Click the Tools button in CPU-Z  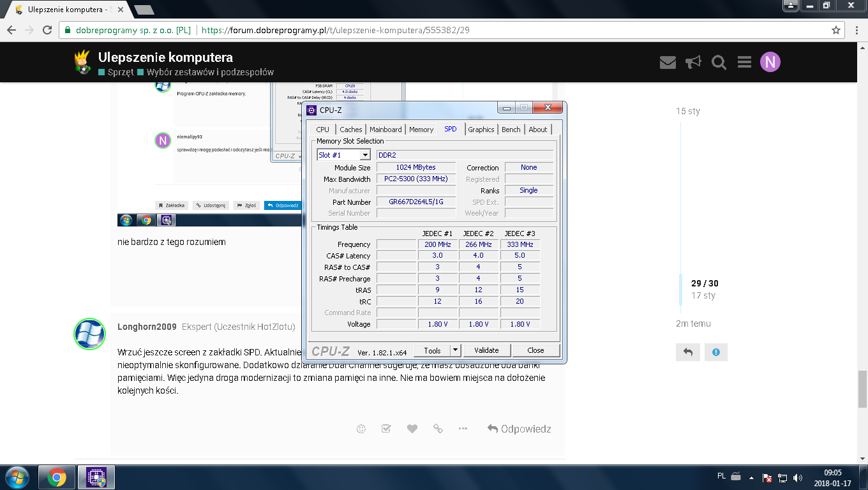(432, 350)
